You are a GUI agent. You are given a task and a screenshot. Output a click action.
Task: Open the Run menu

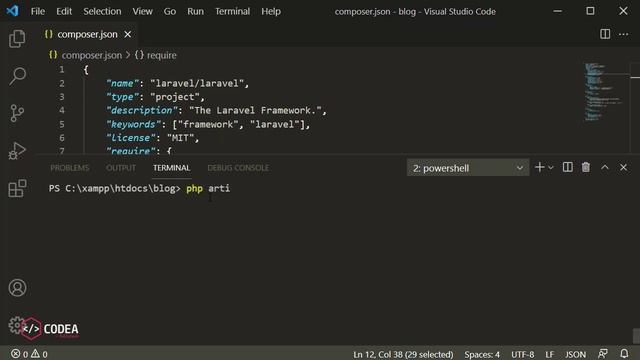196,11
